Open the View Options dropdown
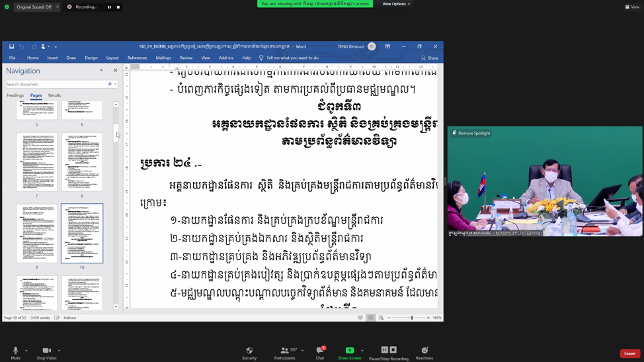Image resolution: width=644 pixels, height=362 pixels. coord(396,4)
